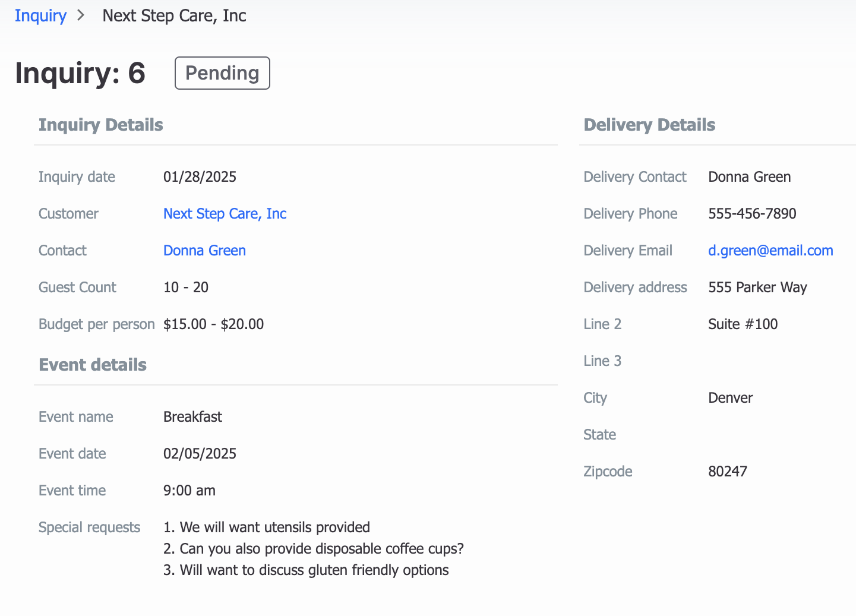Image resolution: width=856 pixels, height=616 pixels.
Task: Open Next Step Care, Inc customer link
Action: (225, 214)
